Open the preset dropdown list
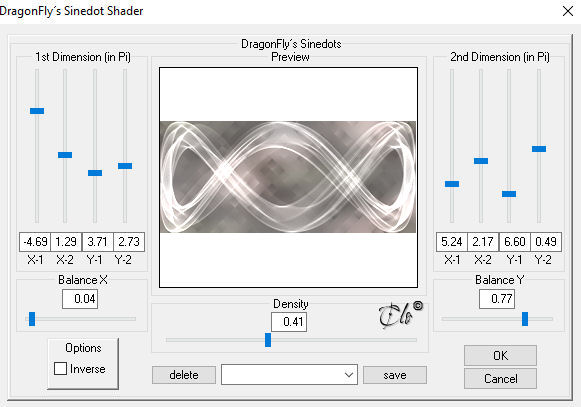581x407 pixels. (289, 374)
